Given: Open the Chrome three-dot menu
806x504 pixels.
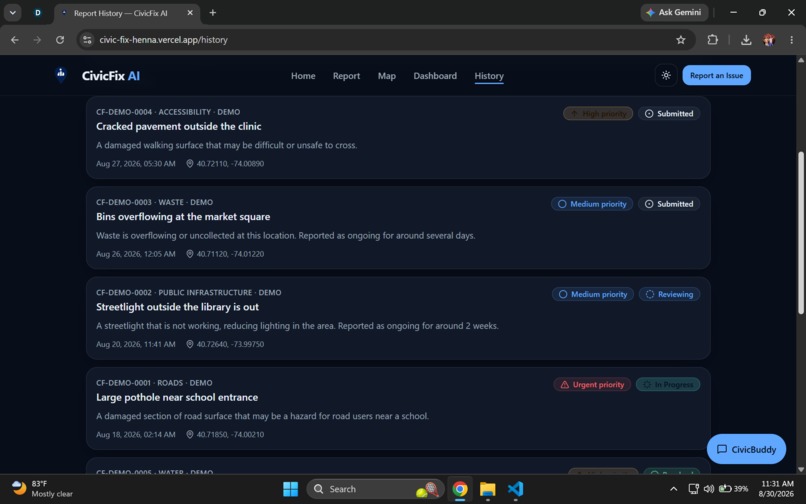Looking at the screenshot, I should (x=791, y=40).
